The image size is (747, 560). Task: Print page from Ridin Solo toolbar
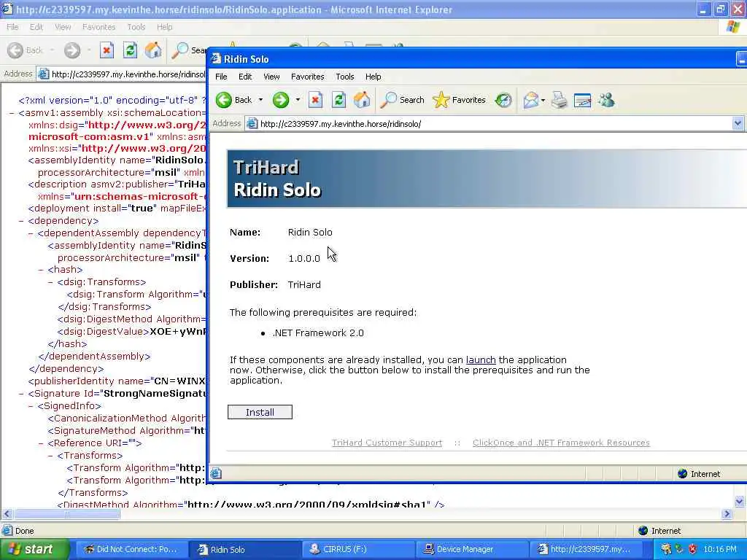coord(560,100)
